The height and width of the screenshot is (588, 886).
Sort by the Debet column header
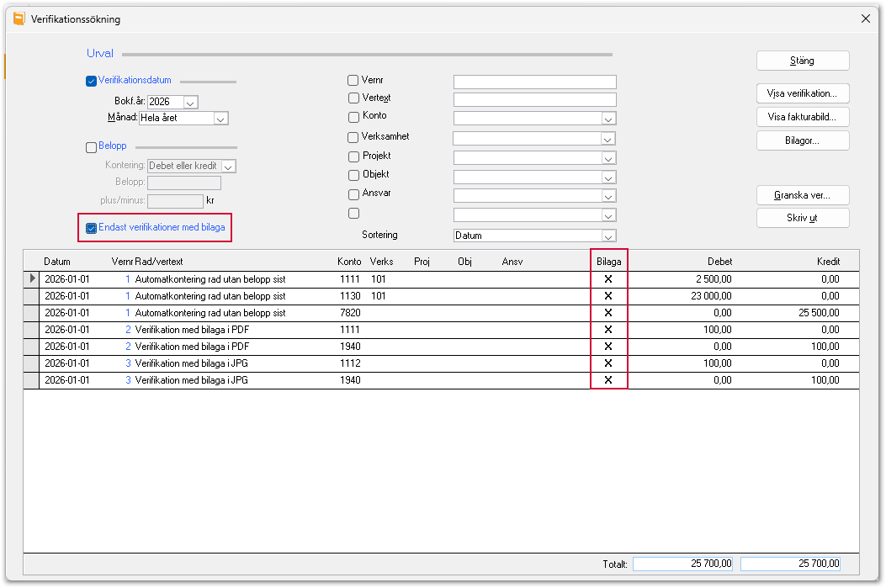[x=719, y=262]
